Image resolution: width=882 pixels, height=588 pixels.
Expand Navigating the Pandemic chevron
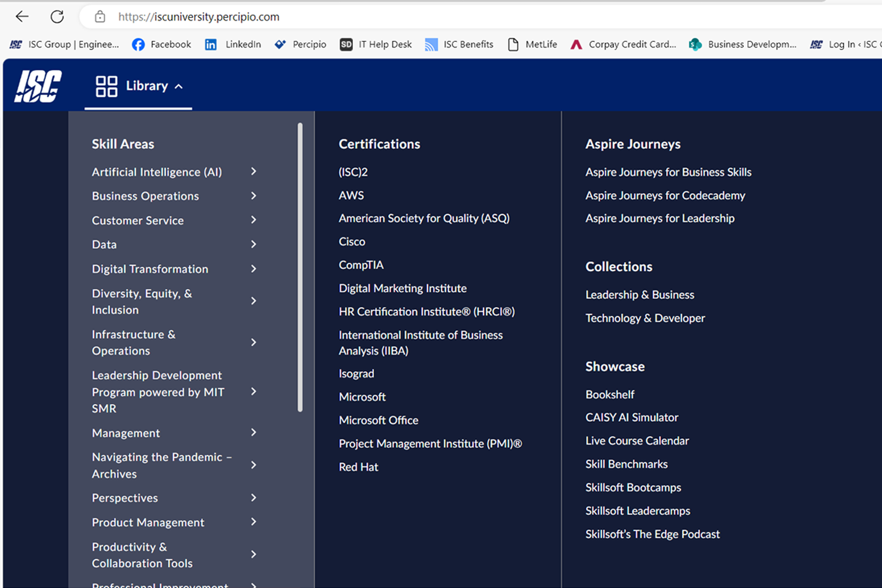pos(253,465)
